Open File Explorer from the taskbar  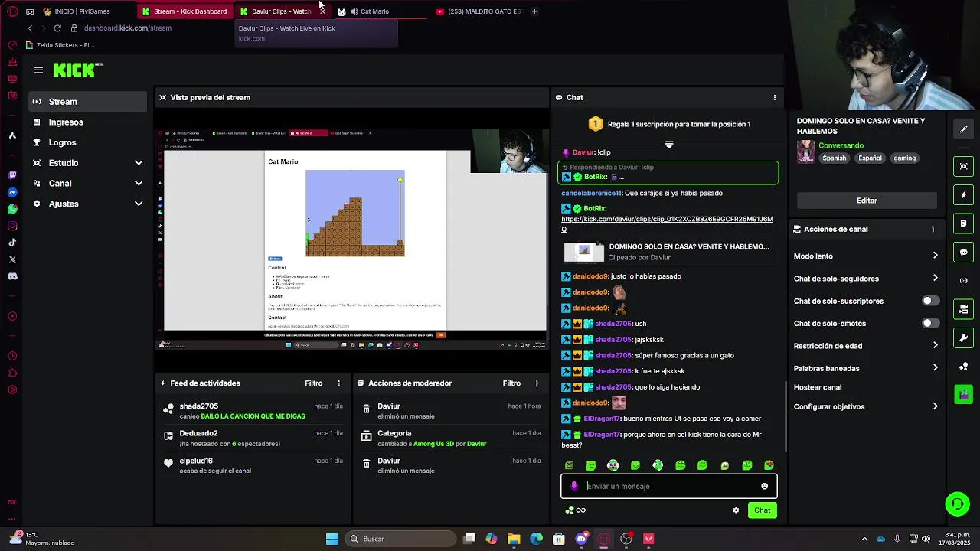point(514,539)
